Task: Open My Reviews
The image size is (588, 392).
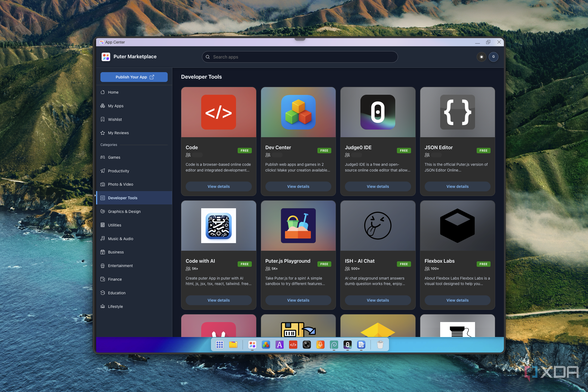Action: [x=134, y=133]
